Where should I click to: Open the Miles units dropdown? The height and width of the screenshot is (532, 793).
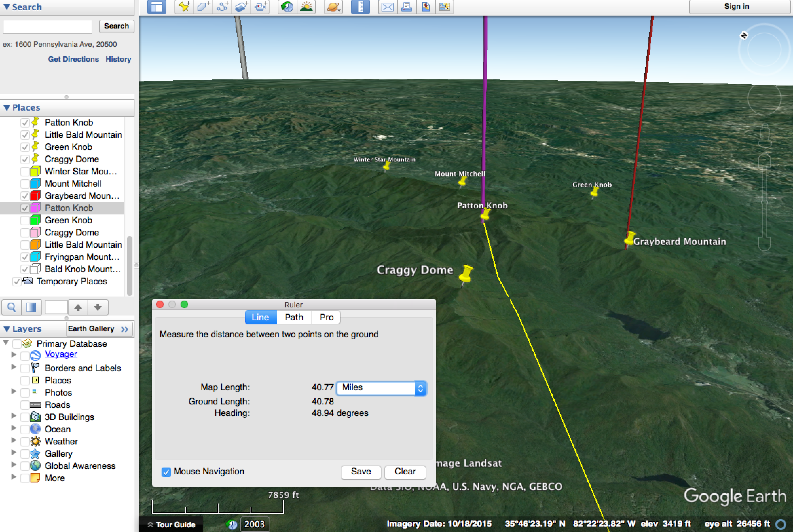[x=381, y=388]
